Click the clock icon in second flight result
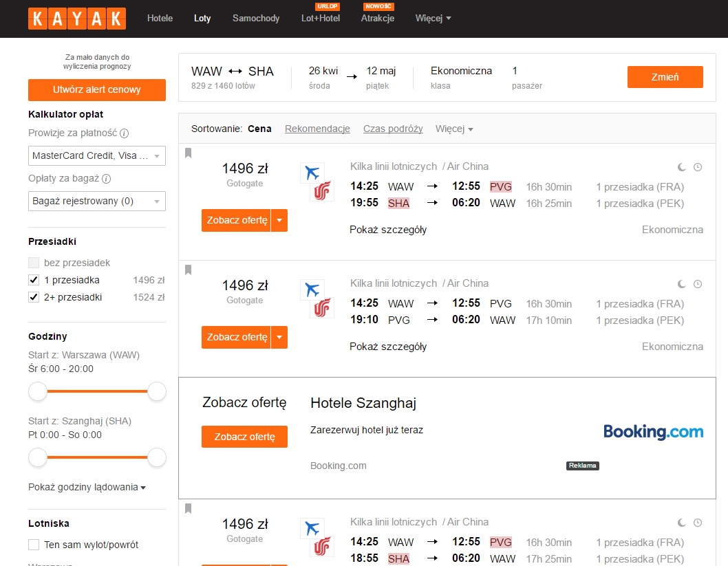This screenshot has height=566, width=728. (x=697, y=284)
